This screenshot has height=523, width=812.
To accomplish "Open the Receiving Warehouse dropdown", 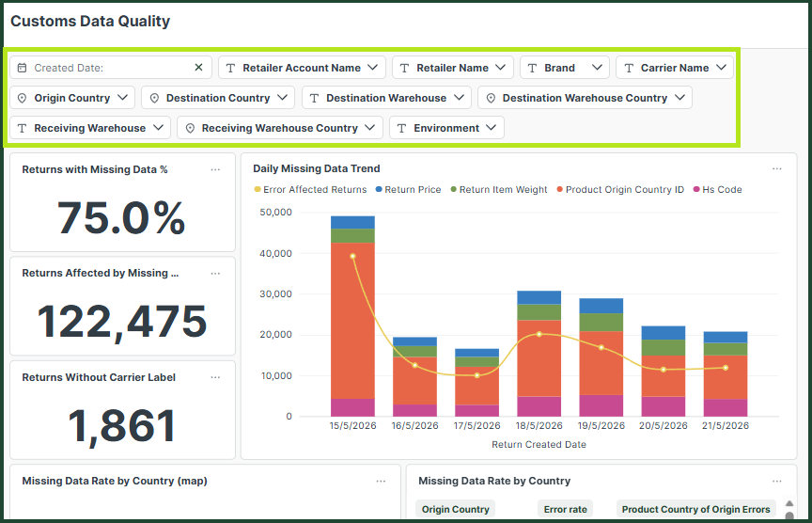I will [x=90, y=128].
